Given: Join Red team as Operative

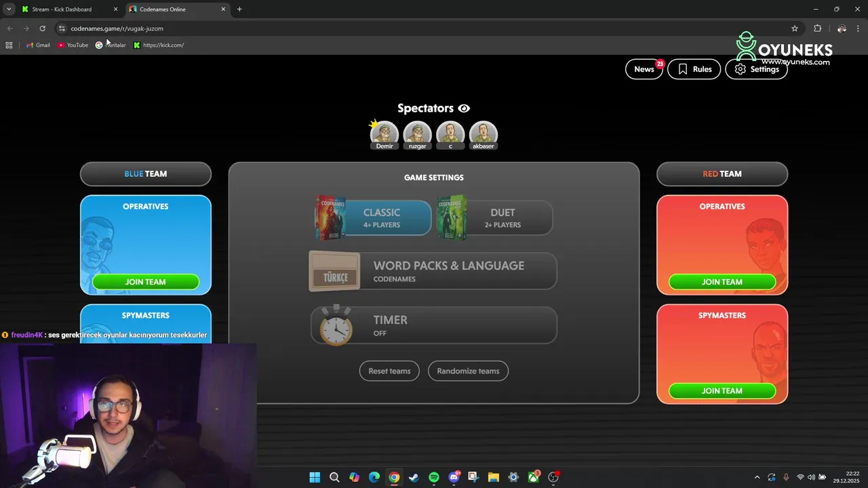Looking at the screenshot, I should (722, 282).
